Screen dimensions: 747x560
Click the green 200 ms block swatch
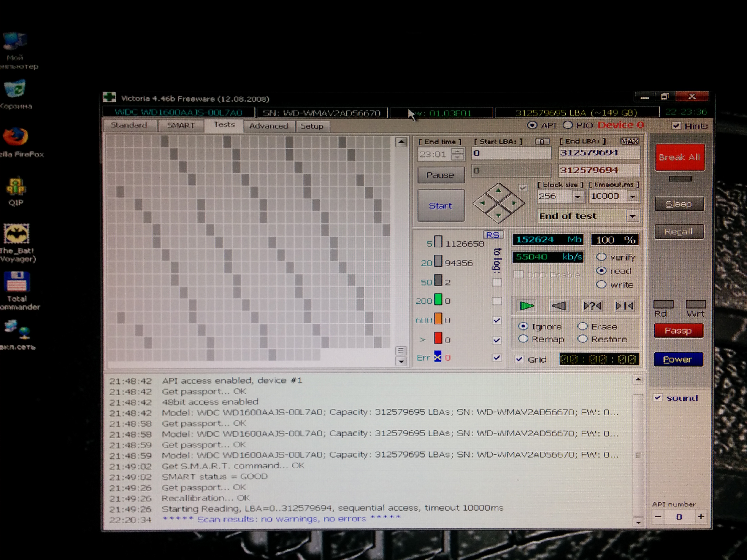[x=438, y=300]
